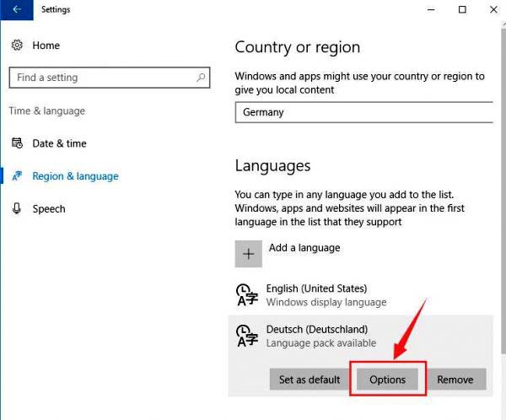Click the Languages heading
The height and width of the screenshot is (420, 506).
[272, 166]
